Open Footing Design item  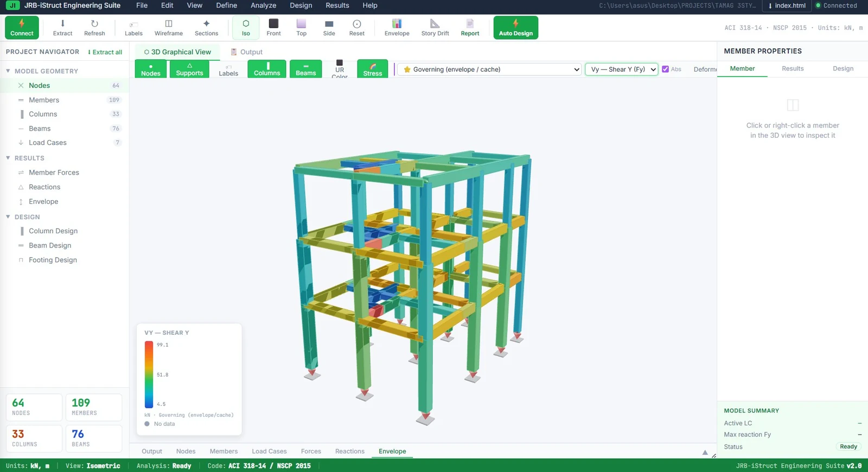pyautogui.click(x=65, y=260)
